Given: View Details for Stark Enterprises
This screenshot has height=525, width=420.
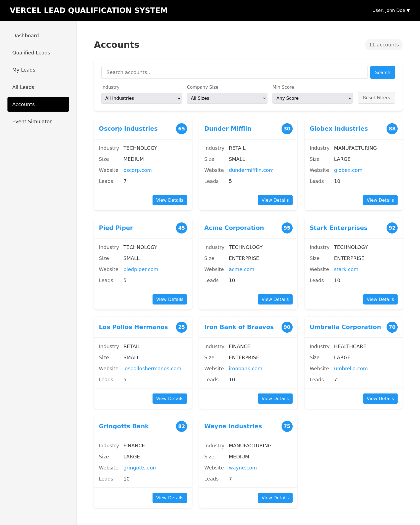Looking at the screenshot, I should [380, 300].
